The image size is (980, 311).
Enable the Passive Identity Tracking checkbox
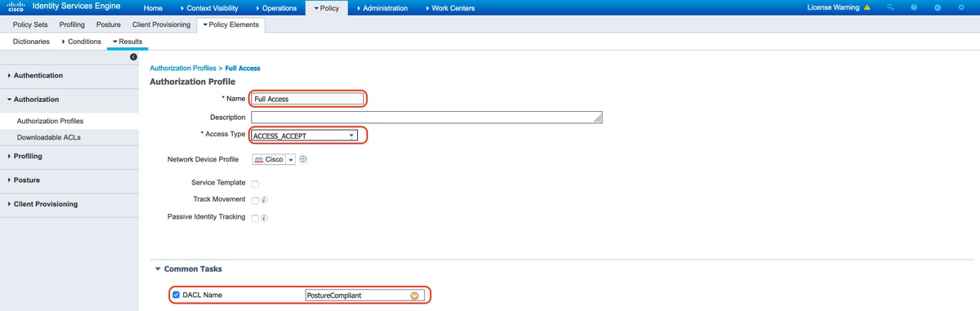[x=254, y=219]
